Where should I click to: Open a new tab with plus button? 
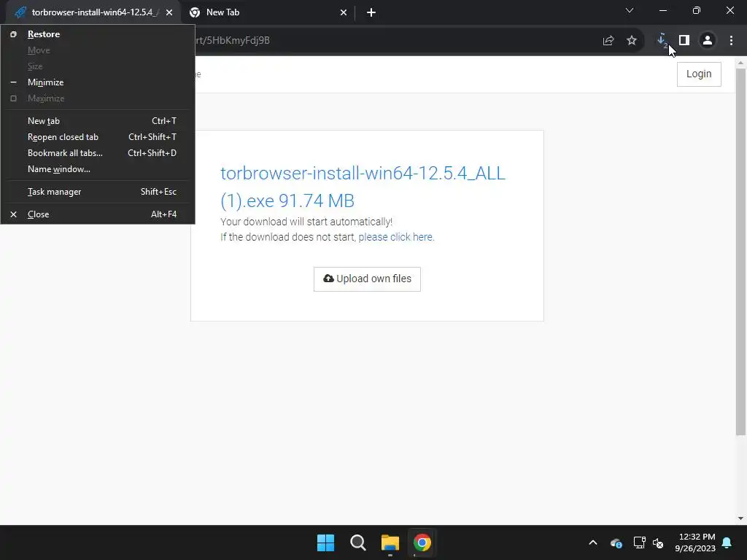pyautogui.click(x=371, y=12)
